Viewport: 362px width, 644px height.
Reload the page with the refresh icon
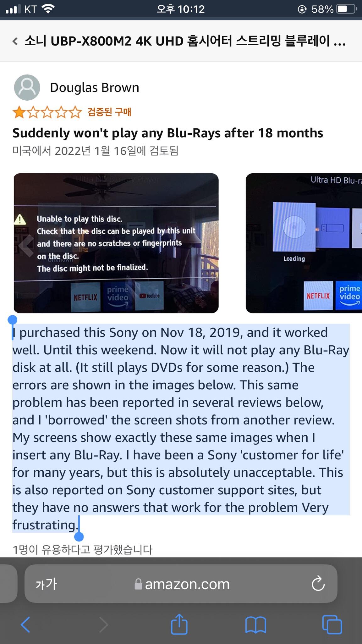pos(318,584)
